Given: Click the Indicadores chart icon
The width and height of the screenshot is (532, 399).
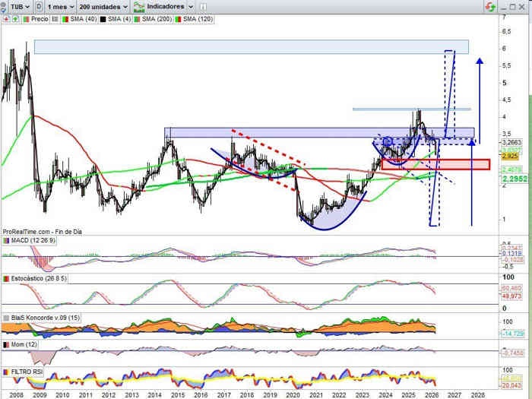Looking at the screenshot, I should click(139, 6).
